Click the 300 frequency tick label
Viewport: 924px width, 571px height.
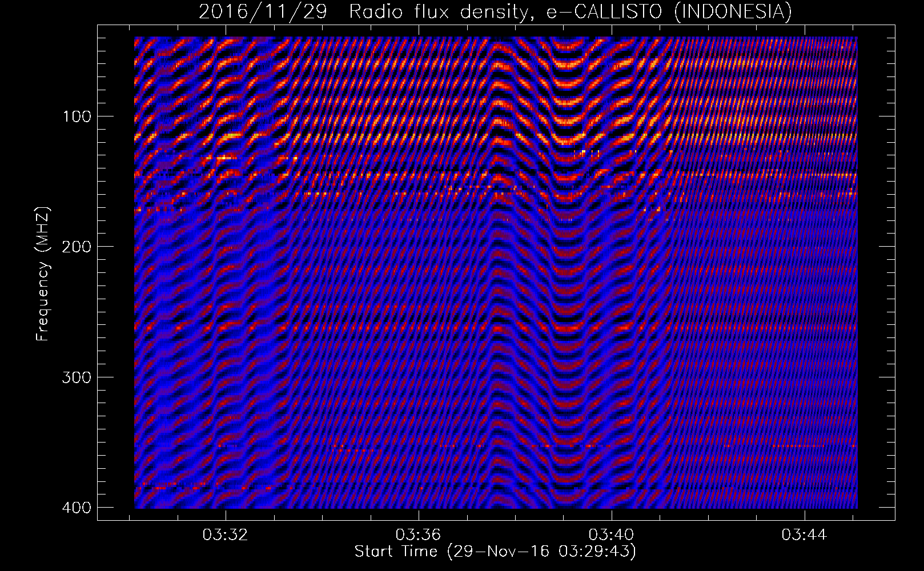76,377
